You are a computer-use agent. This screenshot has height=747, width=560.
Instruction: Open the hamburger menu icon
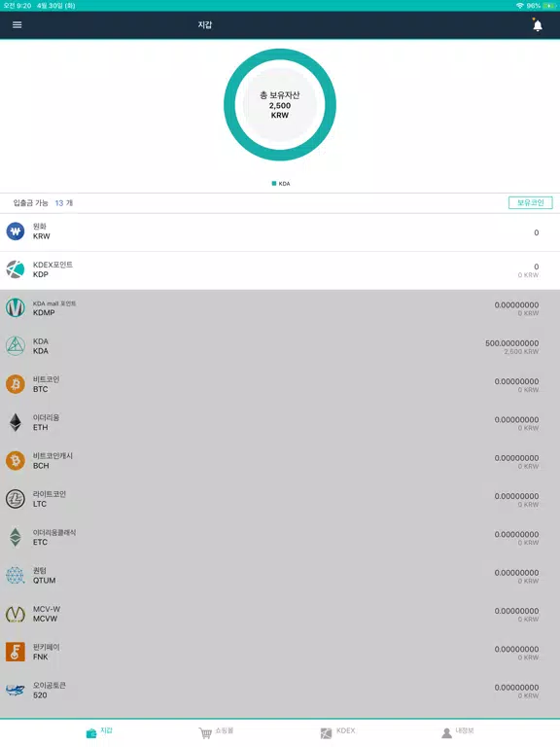tap(17, 24)
